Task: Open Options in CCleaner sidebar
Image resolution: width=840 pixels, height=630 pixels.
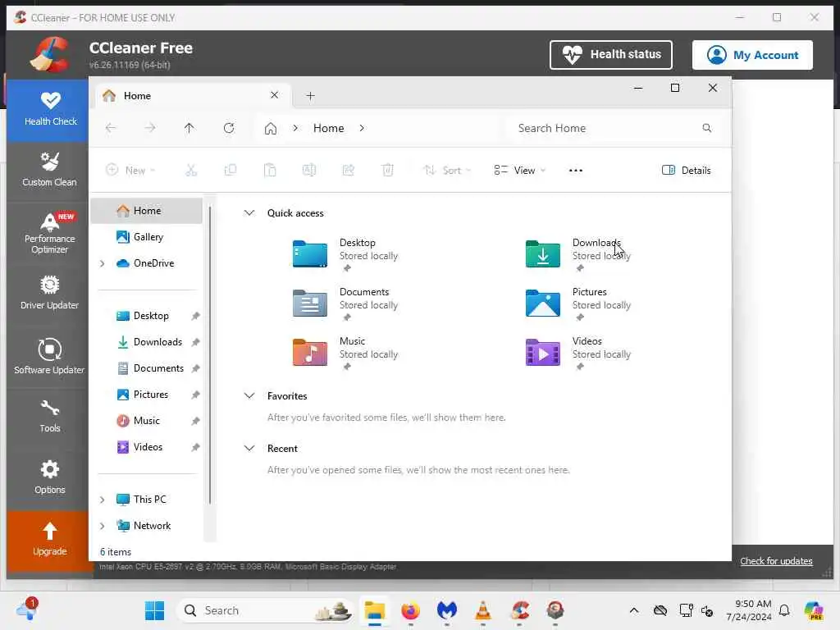Action: click(49, 477)
